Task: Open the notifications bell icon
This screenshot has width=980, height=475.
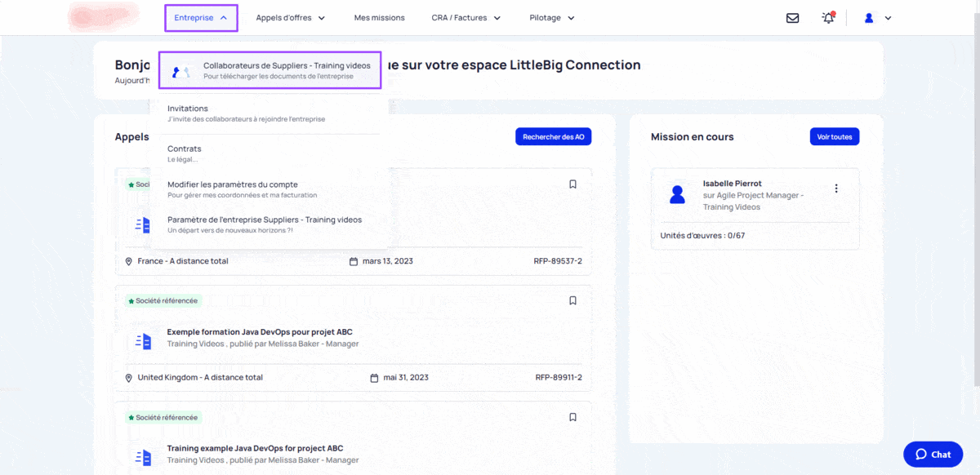Action: (x=828, y=18)
